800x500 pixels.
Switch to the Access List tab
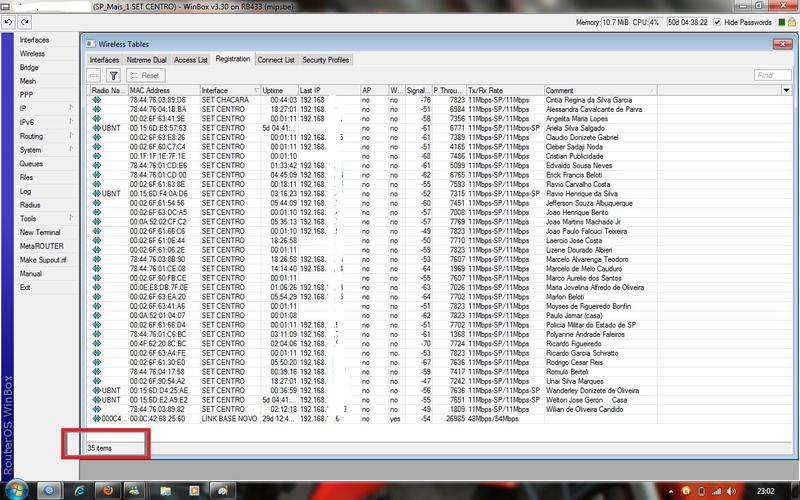191,60
